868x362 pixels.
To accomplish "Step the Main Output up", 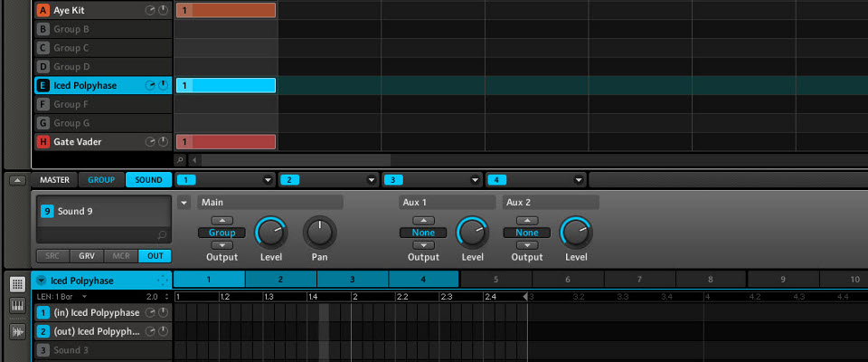I will coord(222,221).
